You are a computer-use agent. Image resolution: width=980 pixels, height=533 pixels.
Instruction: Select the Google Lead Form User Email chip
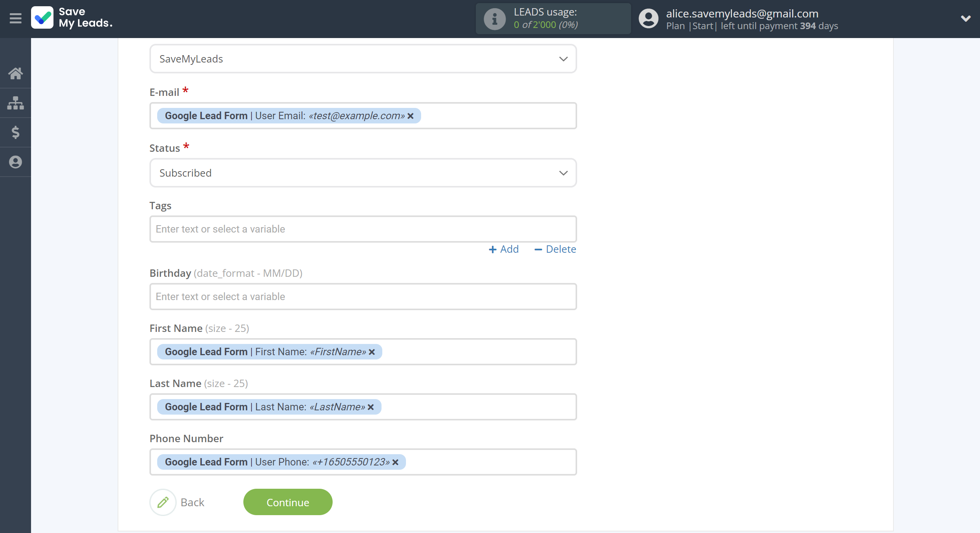click(289, 116)
